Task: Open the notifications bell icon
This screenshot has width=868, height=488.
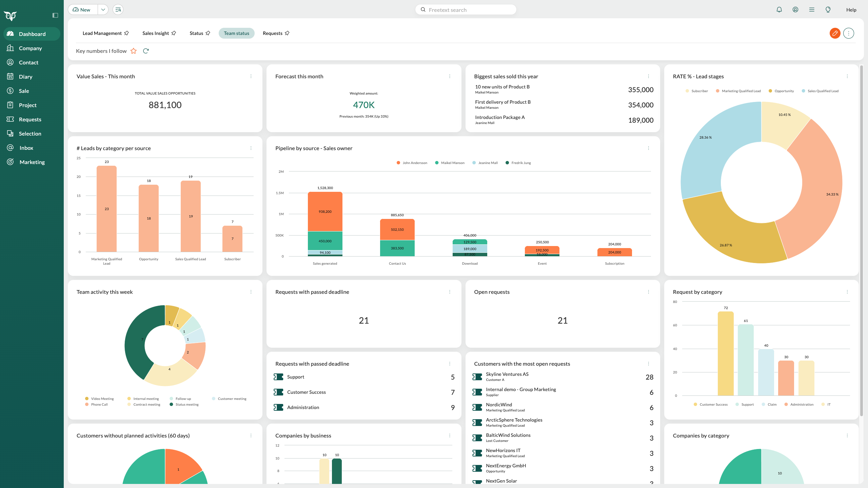Action: [779, 10]
